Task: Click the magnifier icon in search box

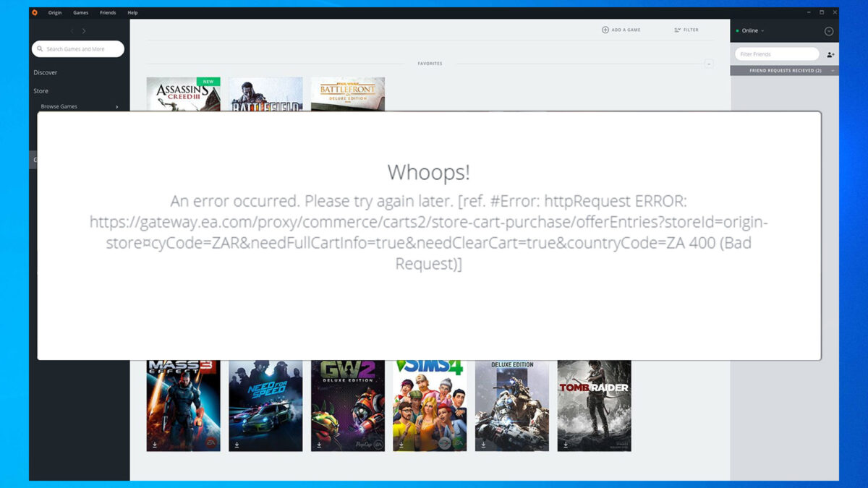Action: [x=41, y=49]
